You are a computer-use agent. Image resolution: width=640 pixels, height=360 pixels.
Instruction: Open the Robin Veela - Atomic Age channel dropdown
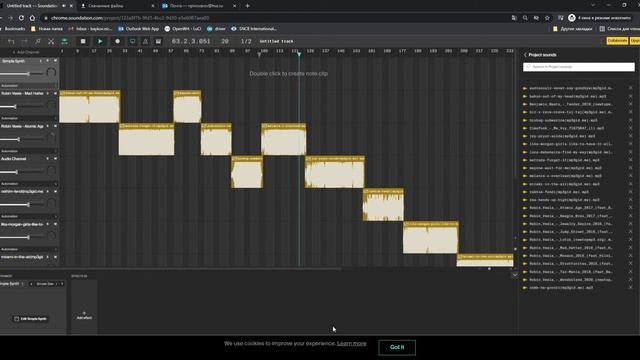[47, 126]
